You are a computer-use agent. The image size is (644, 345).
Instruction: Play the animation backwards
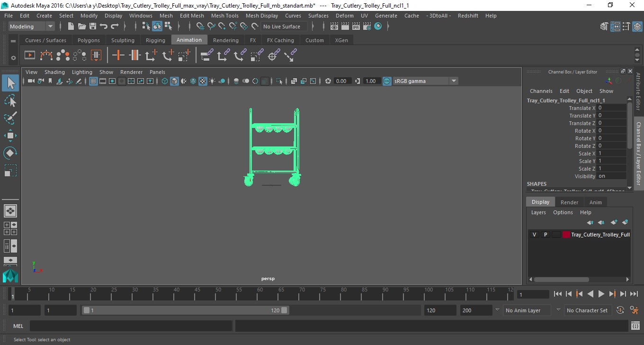[590, 294]
